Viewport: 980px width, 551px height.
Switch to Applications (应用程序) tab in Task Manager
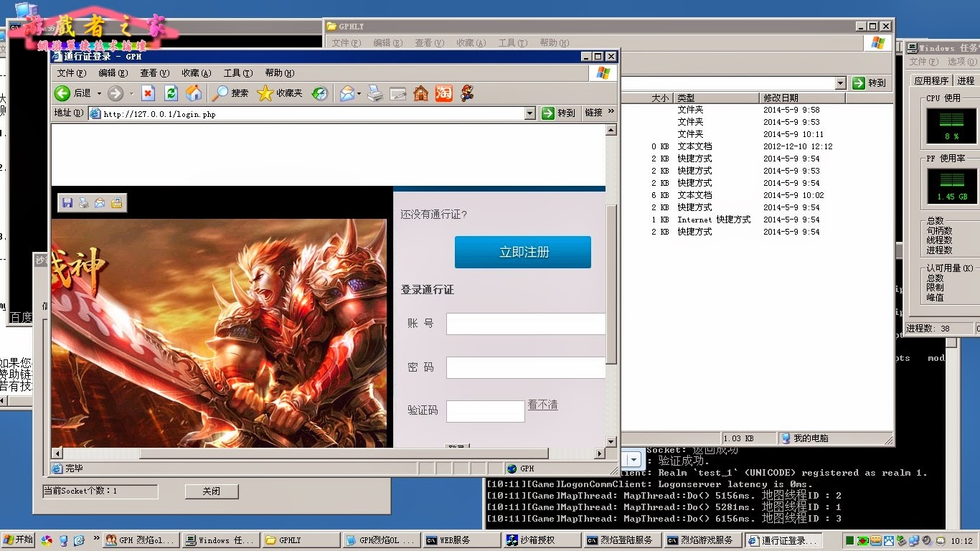click(x=931, y=81)
